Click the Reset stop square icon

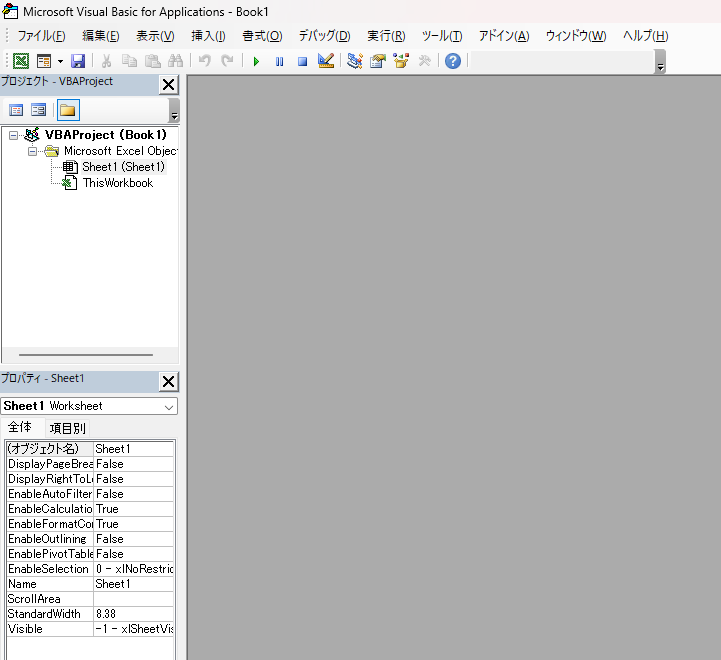coord(302,61)
